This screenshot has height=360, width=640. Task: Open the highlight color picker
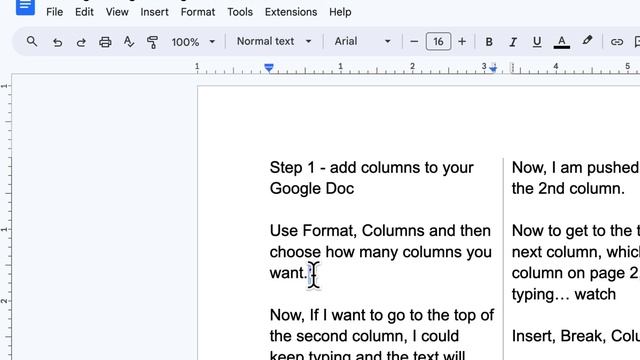[587, 41]
